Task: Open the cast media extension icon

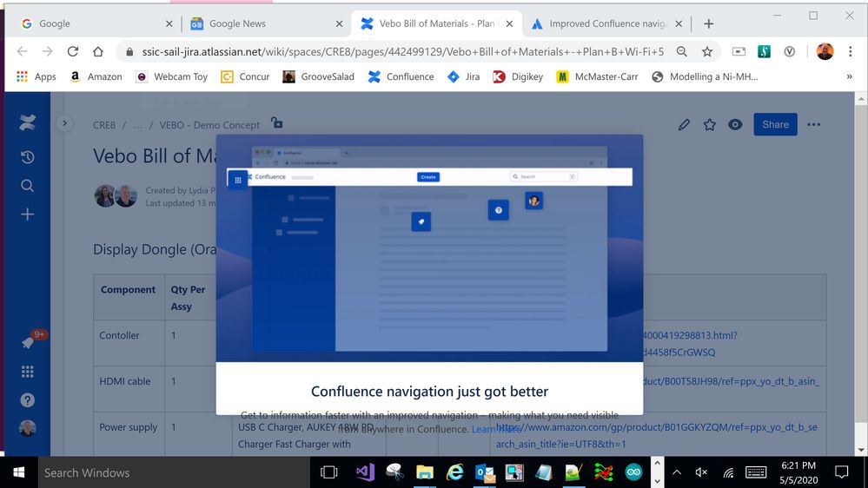Action: [x=739, y=51]
